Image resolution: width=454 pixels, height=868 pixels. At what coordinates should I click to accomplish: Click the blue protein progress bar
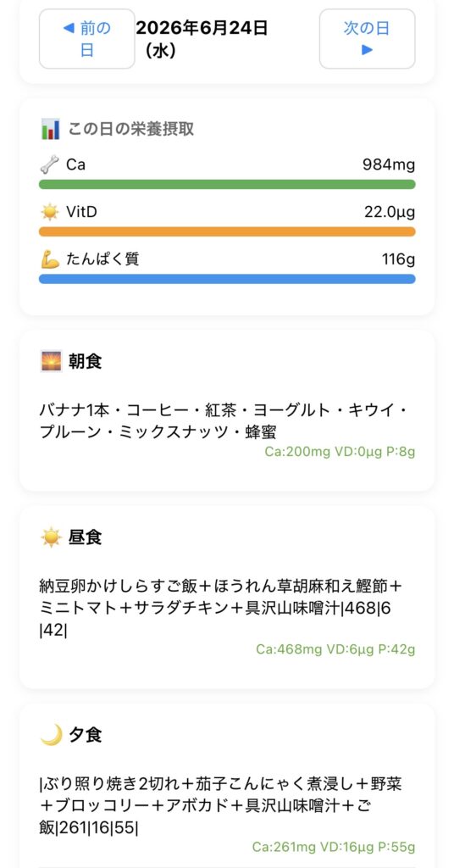pyautogui.click(x=227, y=278)
